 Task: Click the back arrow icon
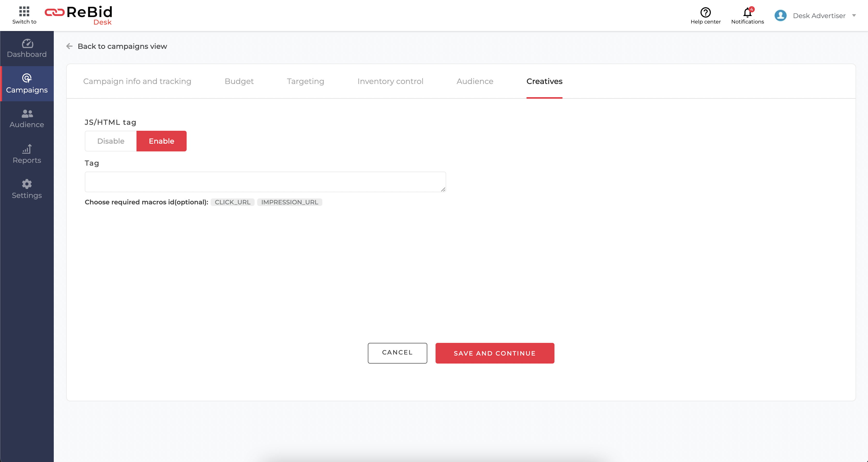click(70, 46)
